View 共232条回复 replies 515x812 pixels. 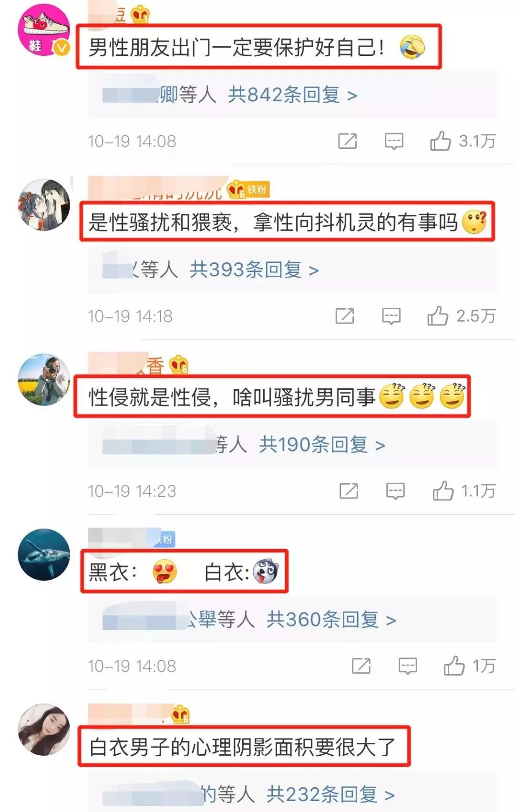tap(330, 794)
